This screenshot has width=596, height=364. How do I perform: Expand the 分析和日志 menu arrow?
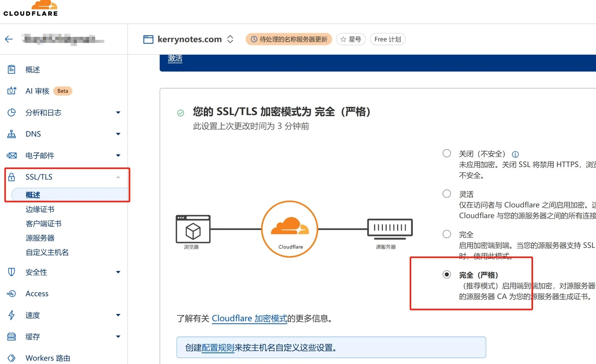[x=118, y=112]
